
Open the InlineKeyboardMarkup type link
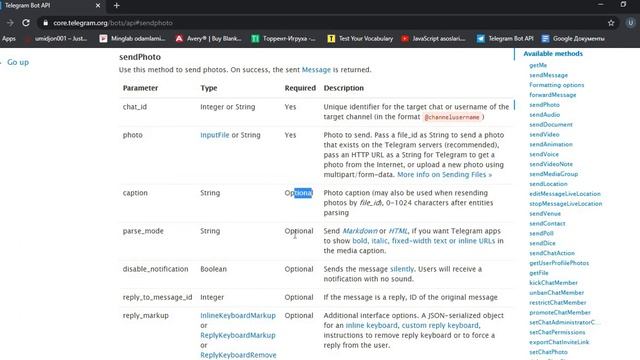click(238, 316)
